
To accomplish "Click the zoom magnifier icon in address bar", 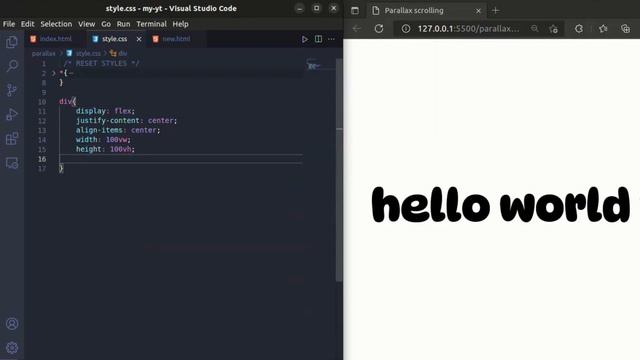I will tap(534, 29).
